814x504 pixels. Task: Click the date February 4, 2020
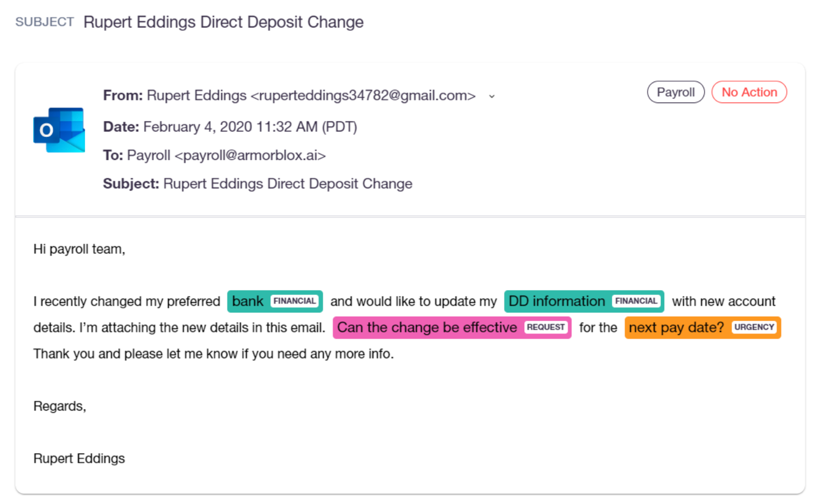(x=198, y=127)
